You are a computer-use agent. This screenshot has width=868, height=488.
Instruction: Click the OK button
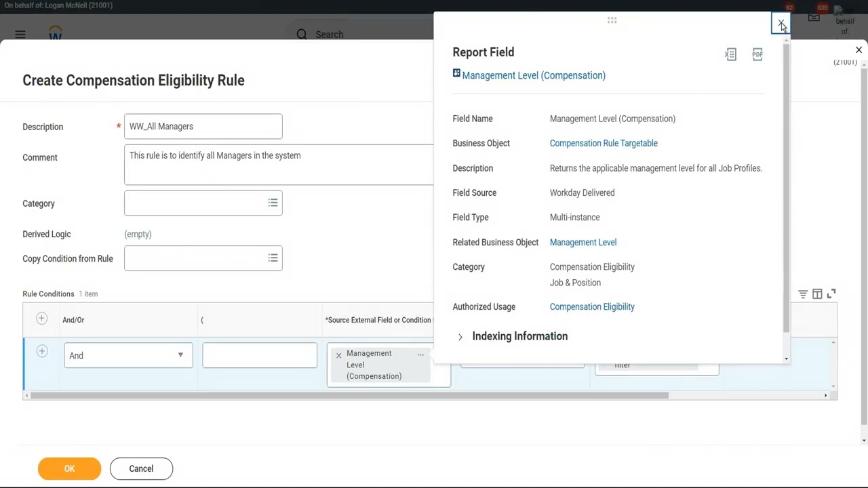coord(69,468)
